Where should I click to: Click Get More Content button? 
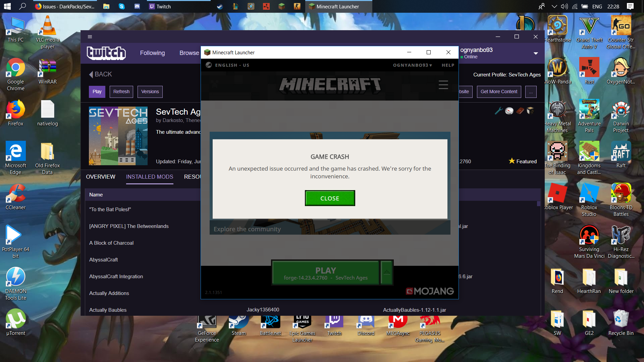point(499,92)
